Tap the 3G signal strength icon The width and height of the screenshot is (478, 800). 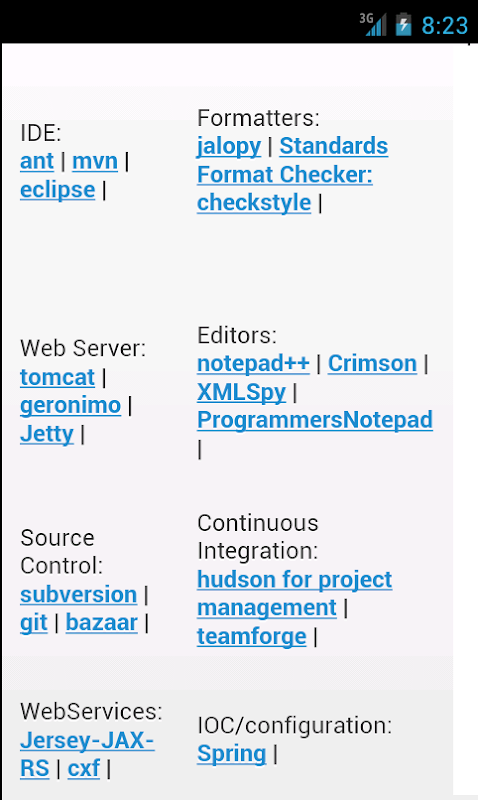click(x=372, y=24)
